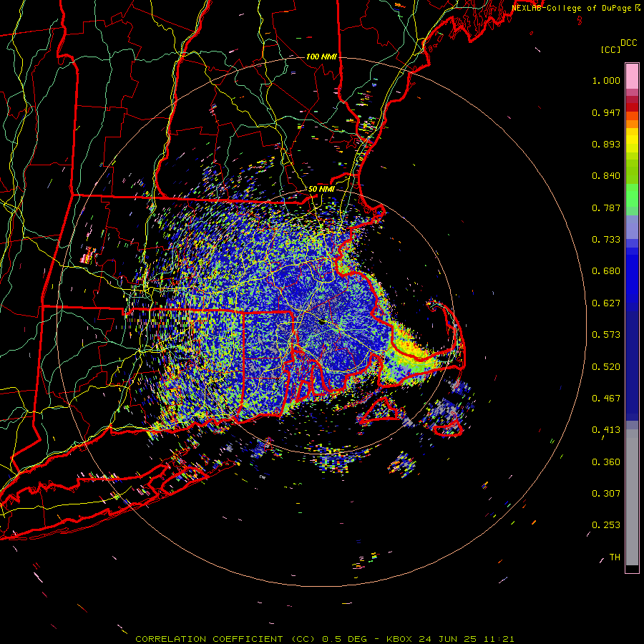Click the 0.840 scale value
The width and height of the screenshot is (644, 644).
tap(606, 176)
